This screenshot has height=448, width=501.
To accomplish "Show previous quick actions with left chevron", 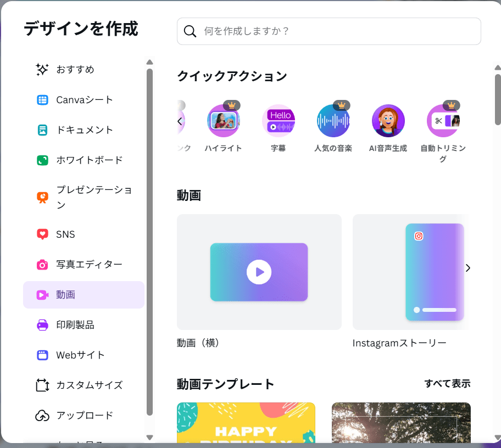I will 180,121.
